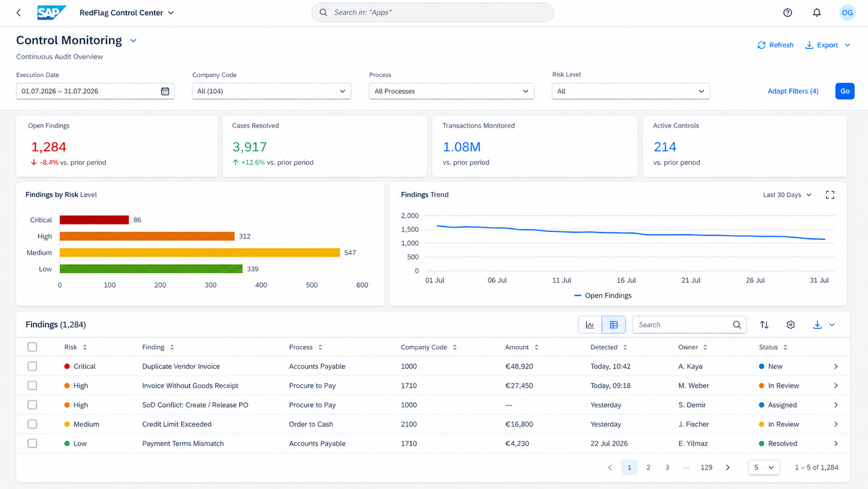Viewport: 868px width, 489px height.
Task: Open the notifications bell
Action: (x=817, y=12)
